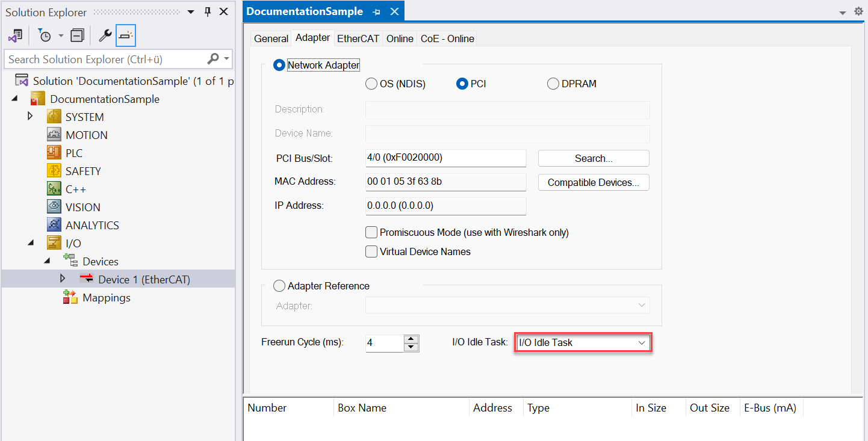Image resolution: width=868 pixels, height=441 pixels.
Task: Enable the Promiscuous Mode checkbox
Action: pyautogui.click(x=371, y=232)
